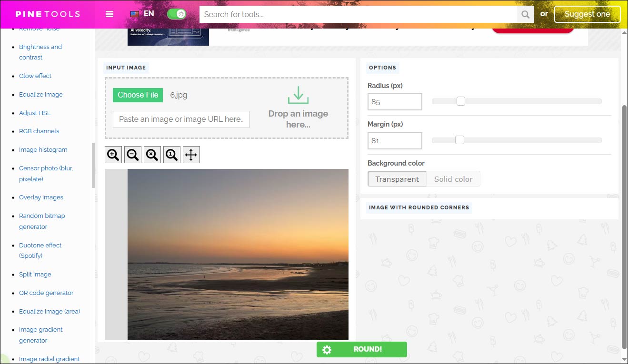Click the image URL paste field
The image size is (628, 364).
point(181,119)
